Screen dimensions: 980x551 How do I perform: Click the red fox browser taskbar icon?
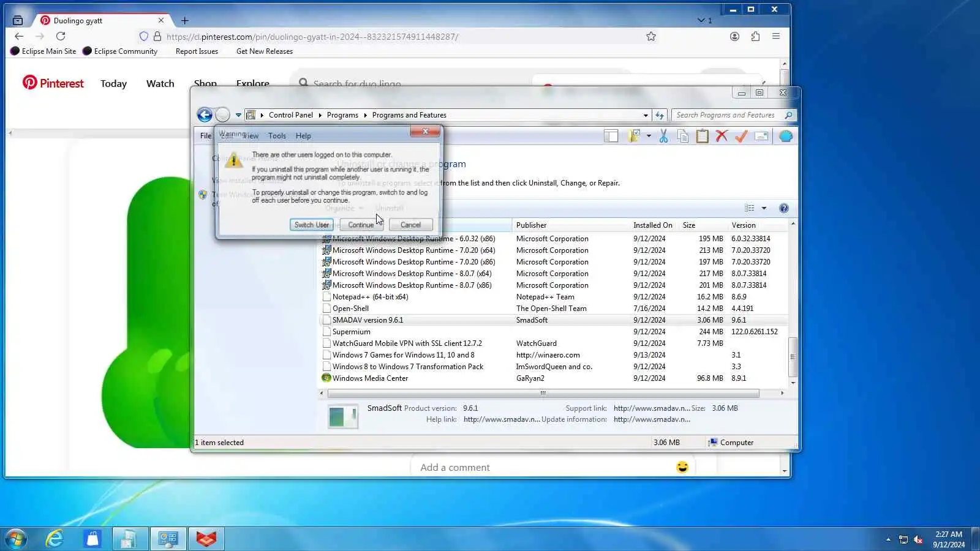point(206,539)
